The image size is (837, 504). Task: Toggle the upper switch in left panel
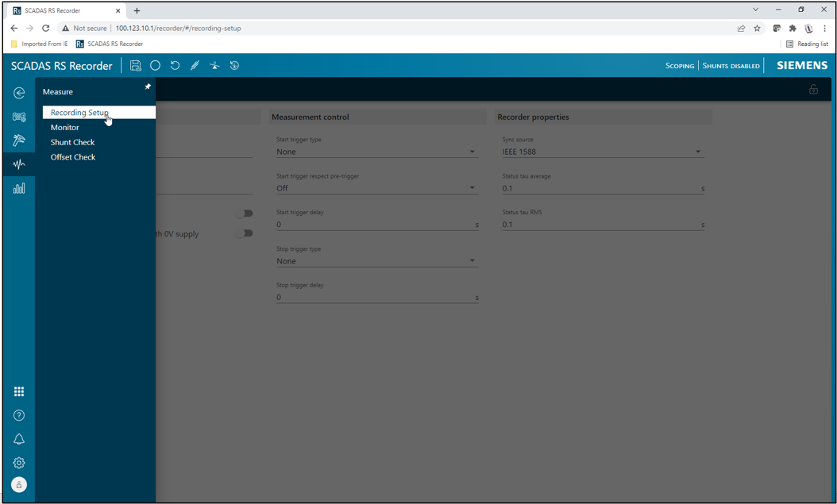pyautogui.click(x=246, y=213)
